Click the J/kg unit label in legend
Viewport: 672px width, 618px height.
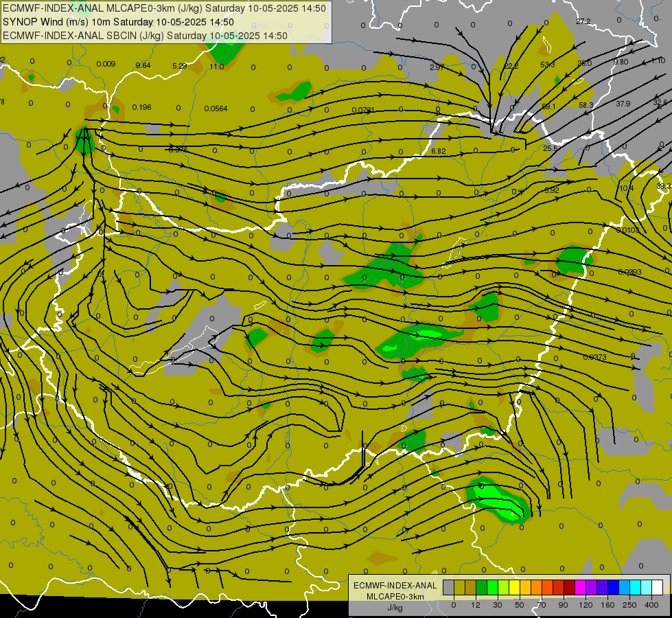[395, 608]
